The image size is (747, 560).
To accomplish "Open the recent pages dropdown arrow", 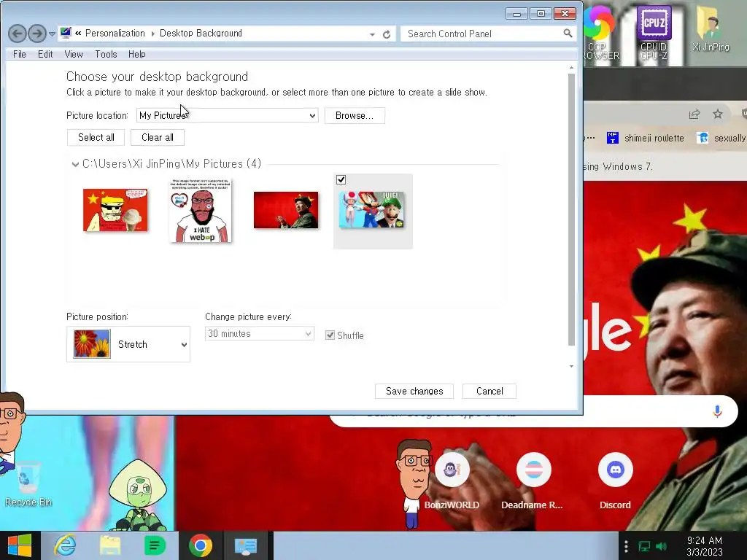I will [x=52, y=34].
